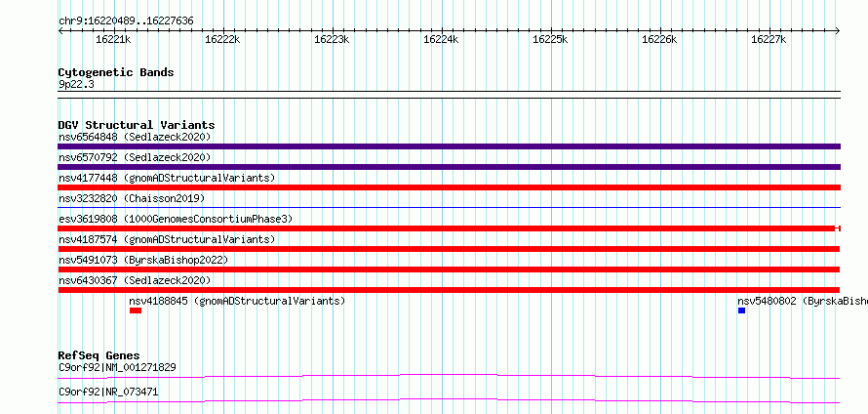Click the red bar under nsv6430367
Image resolution: width=868 pixels, height=414 pixels.
pos(449,290)
